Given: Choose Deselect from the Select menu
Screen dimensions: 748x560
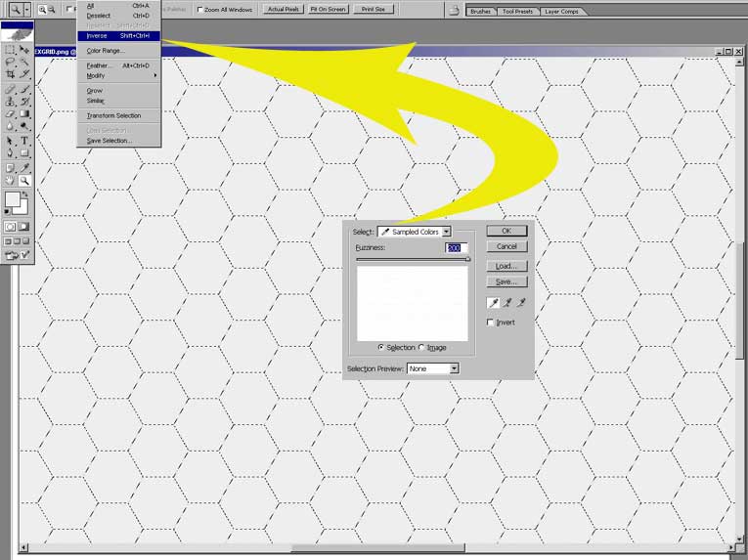Looking at the screenshot, I should (x=118, y=16).
